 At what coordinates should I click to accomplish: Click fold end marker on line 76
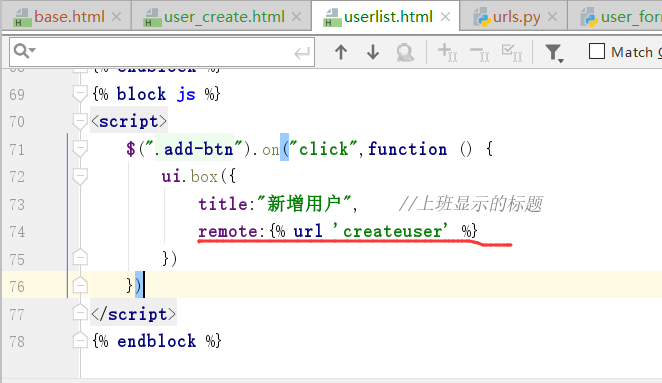coord(80,285)
